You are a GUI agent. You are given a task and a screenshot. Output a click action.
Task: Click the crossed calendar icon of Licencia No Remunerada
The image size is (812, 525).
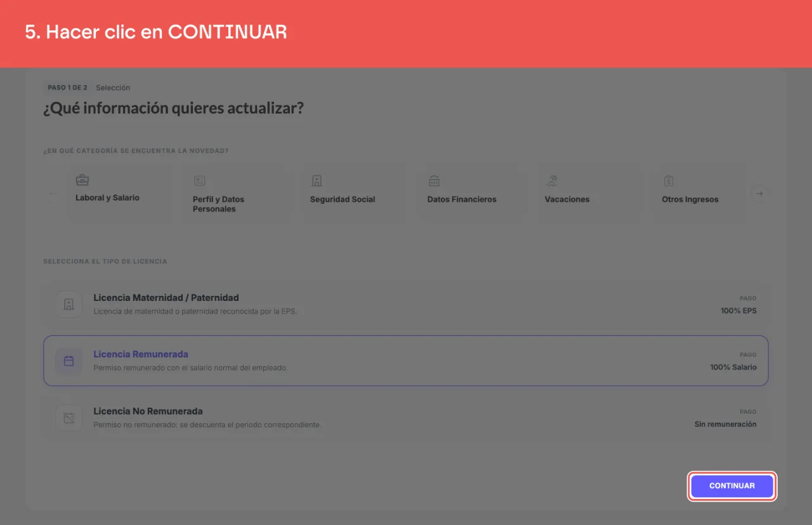[69, 418]
